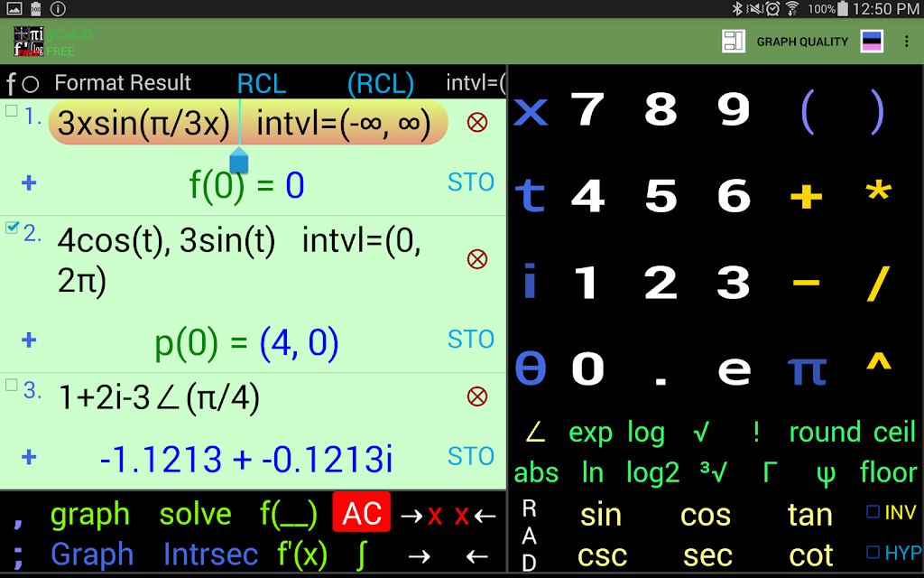Move cursor right with the arrow key

click(419, 555)
